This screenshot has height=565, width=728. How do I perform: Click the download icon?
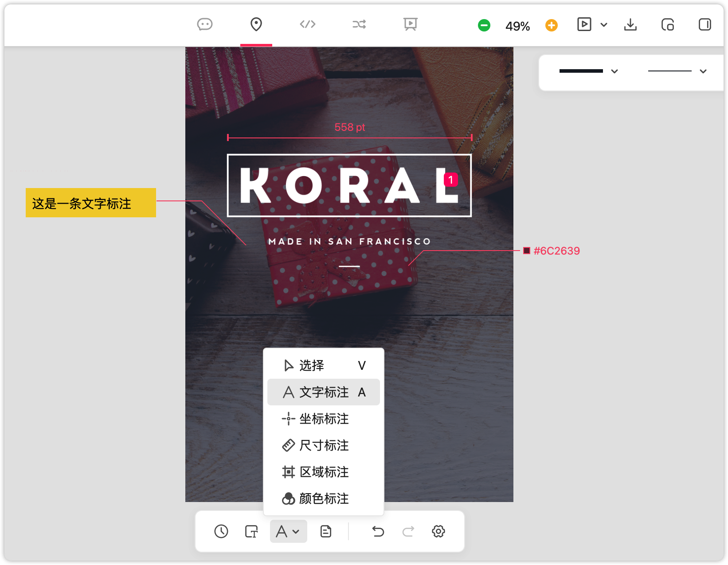click(630, 24)
